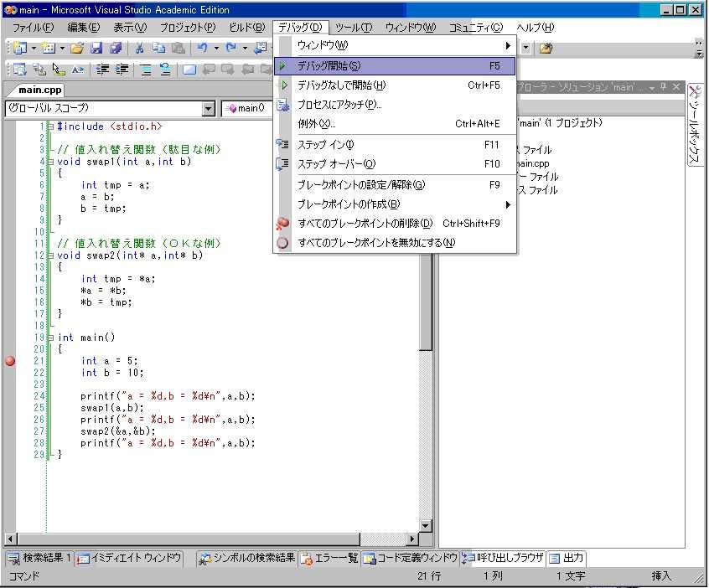
Task: Click the Comment Out Lines icon
Action: tap(146, 70)
